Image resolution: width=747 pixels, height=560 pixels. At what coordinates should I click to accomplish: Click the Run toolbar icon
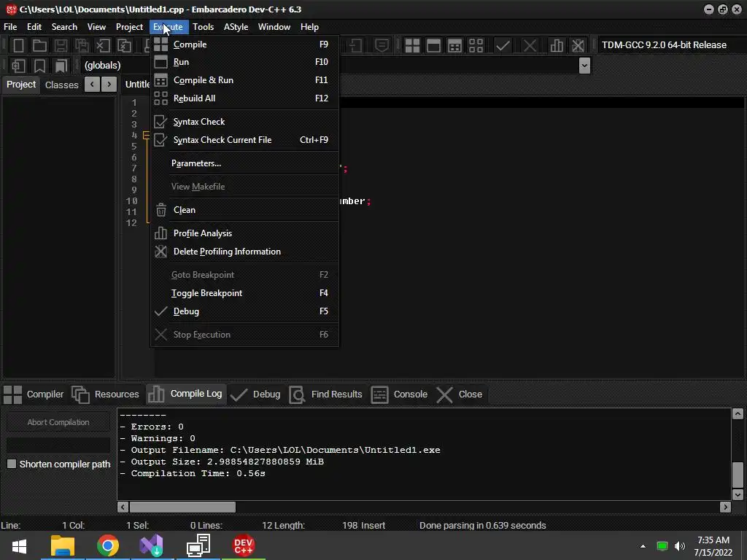pos(433,45)
